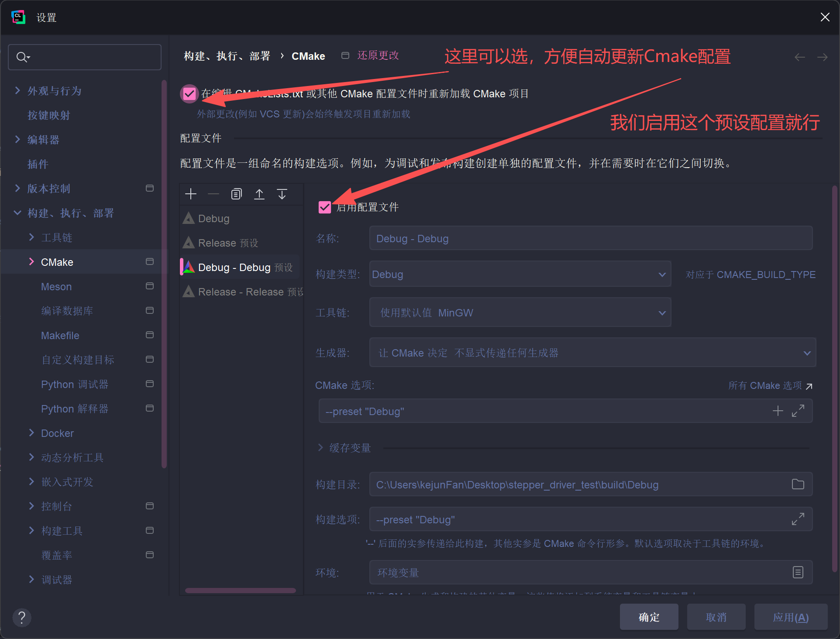Close the settings dialog

(825, 17)
